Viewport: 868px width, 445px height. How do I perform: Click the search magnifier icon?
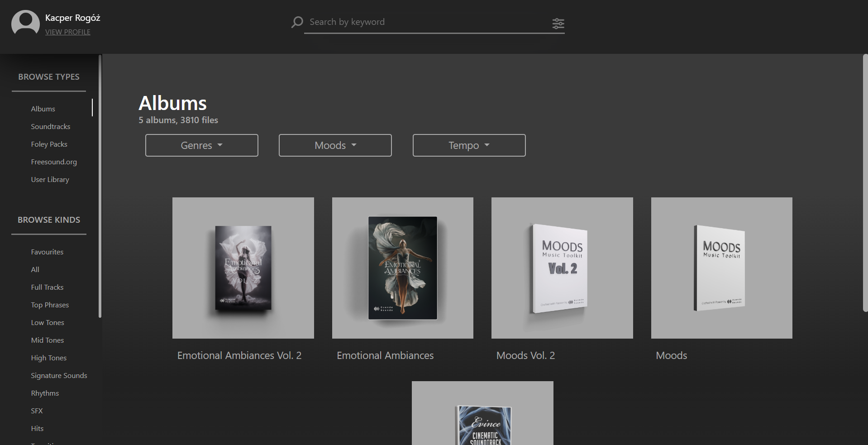click(297, 22)
